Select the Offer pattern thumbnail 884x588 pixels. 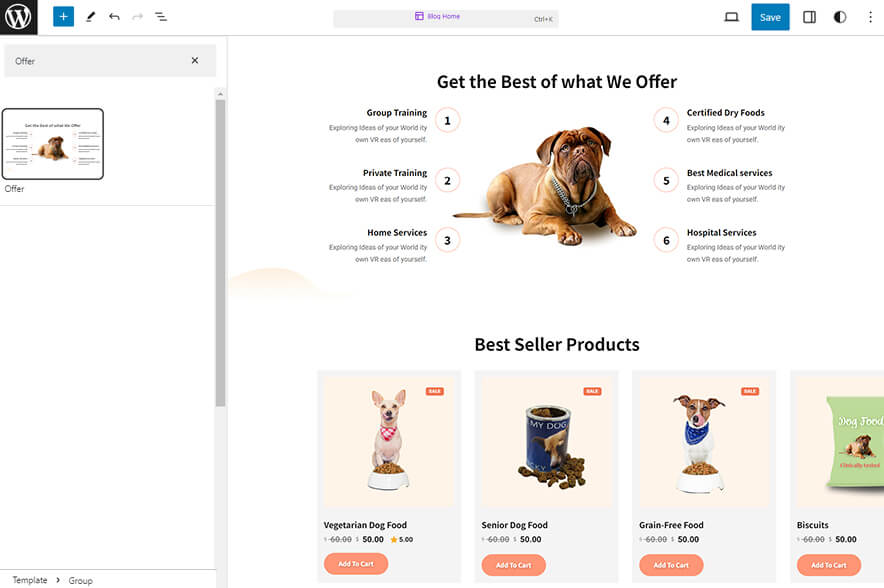[53, 143]
